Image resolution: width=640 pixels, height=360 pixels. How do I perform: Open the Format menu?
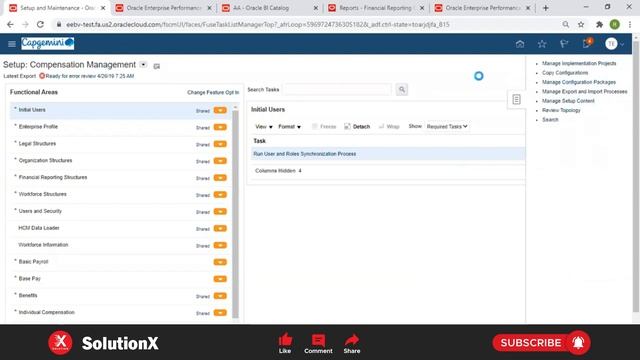pyautogui.click(x=289, y=127)
